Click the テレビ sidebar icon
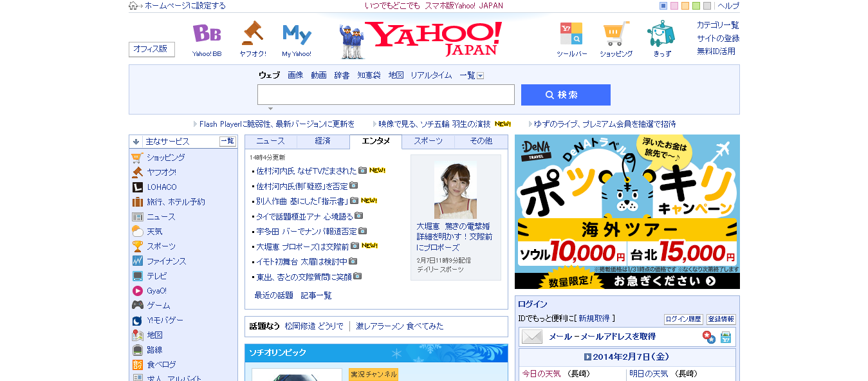This screenshot has width=868, height=381. tap(137, 276)
